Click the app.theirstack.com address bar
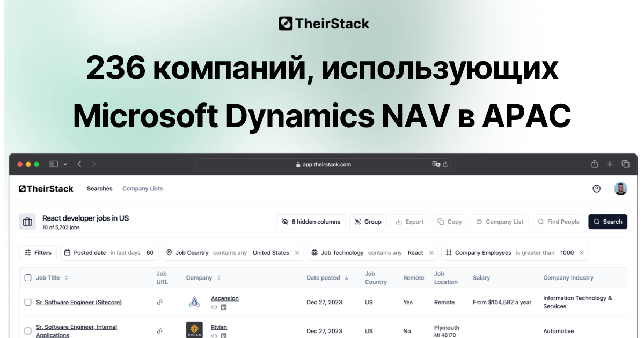The width and height of the screenshot is (644, 338). click(324, 164)
